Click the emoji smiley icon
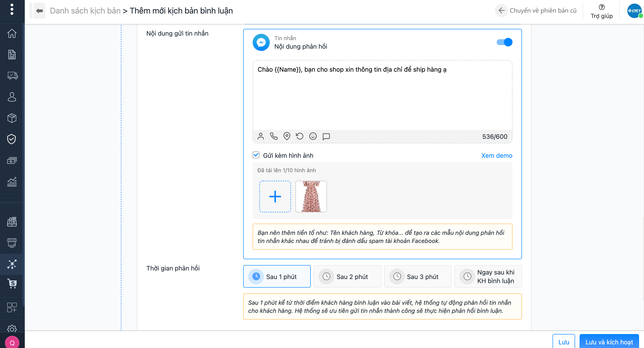 313,136
